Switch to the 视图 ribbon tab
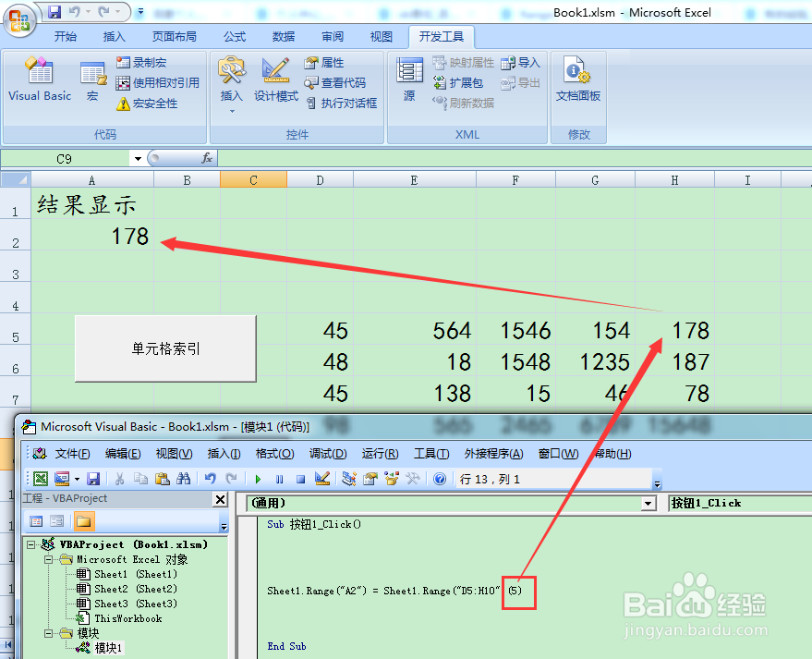 (x=382, y=36)
